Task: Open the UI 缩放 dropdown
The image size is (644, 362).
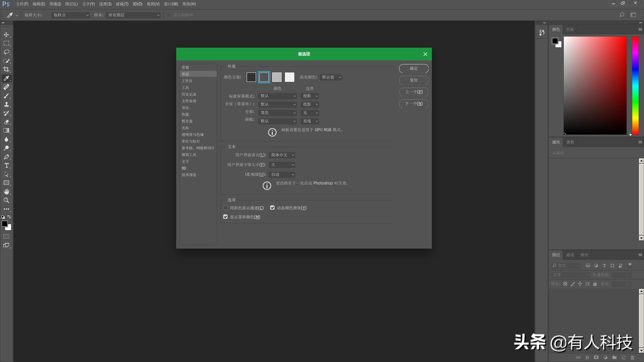Action: (282, 174)
